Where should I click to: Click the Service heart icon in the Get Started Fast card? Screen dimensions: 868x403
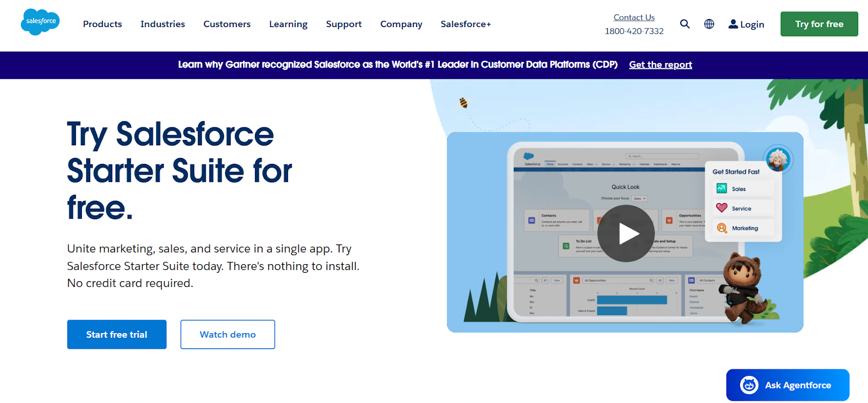(722, 208)
